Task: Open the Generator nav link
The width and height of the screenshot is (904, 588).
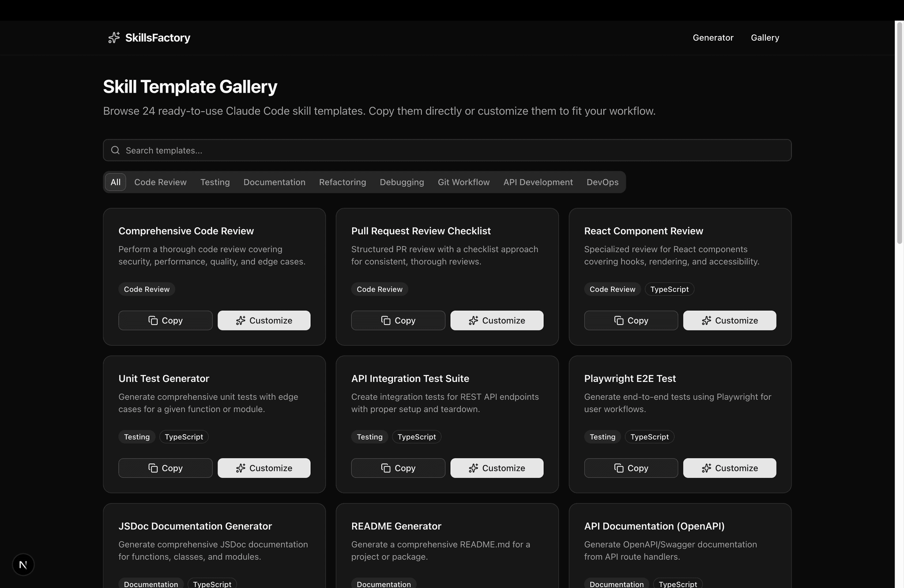Action: pyautogui.click(x=713, y=38)
